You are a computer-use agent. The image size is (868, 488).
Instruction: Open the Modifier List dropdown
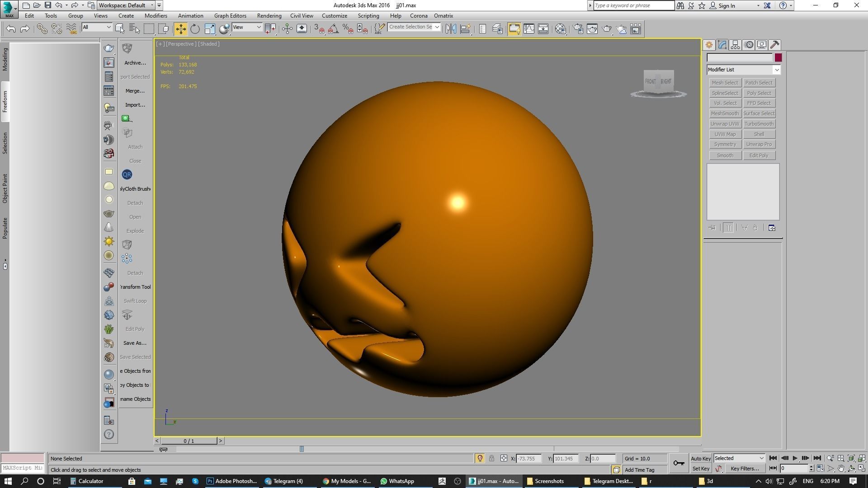(743, 70)
